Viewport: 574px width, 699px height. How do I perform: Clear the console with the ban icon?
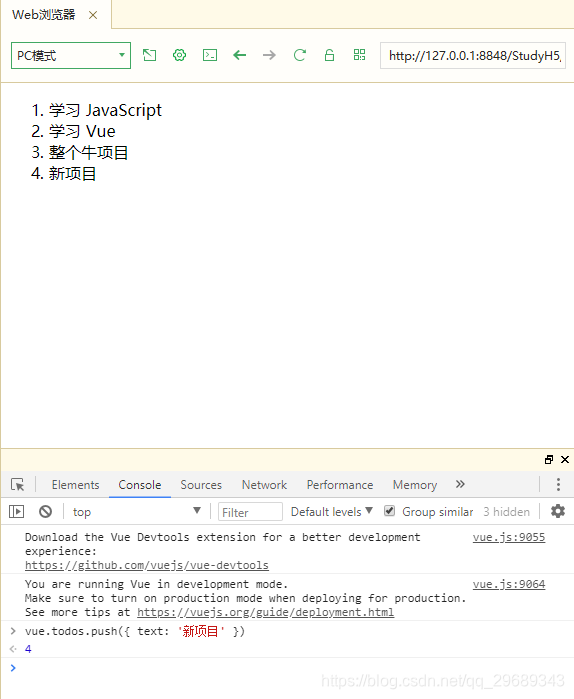click(x=45, y=511)
